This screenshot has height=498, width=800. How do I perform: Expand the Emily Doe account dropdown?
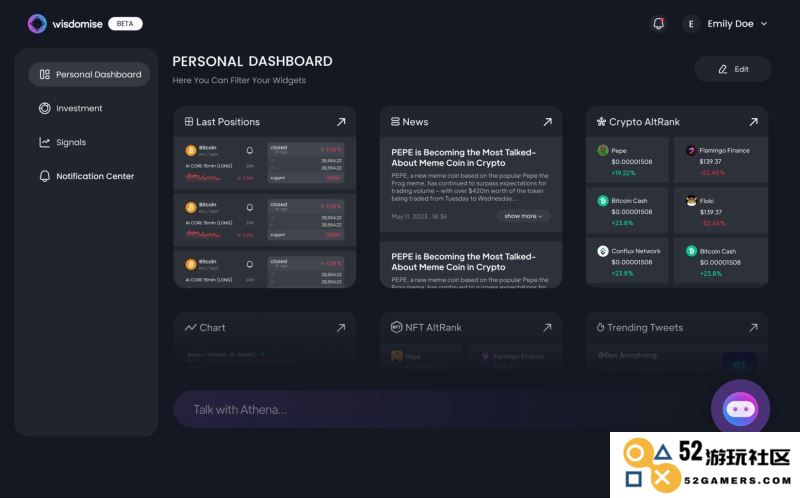pyautogui.click(x=764, y=23)
